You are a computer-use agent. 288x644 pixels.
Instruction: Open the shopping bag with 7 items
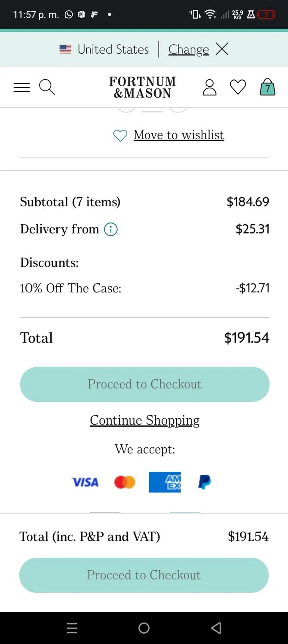tap(267, 87)
